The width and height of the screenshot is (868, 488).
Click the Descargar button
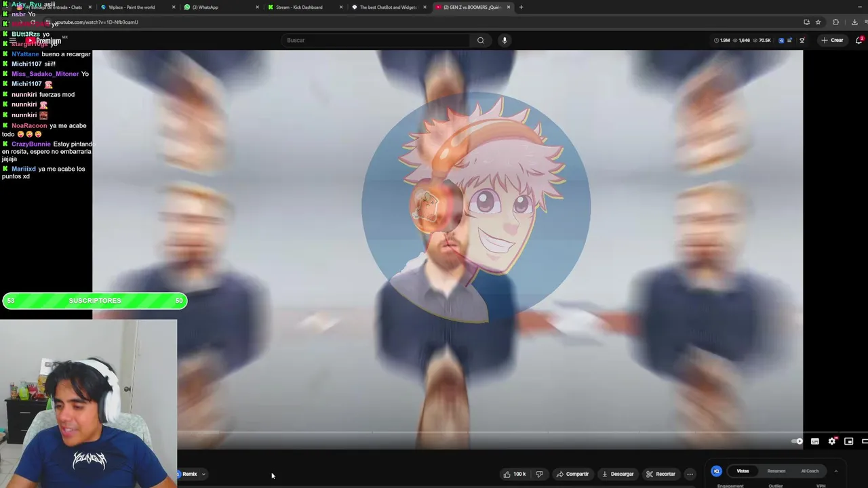point(618,474)
